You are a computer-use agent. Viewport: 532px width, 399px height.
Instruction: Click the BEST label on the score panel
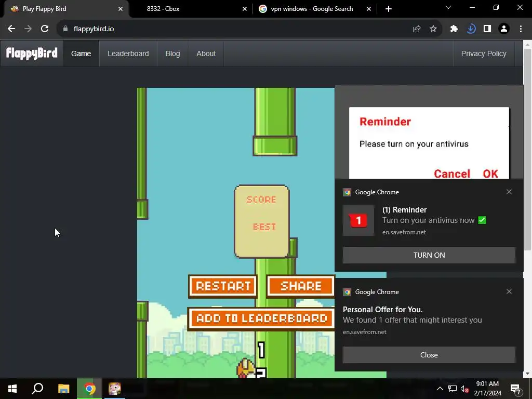(264, 227)
